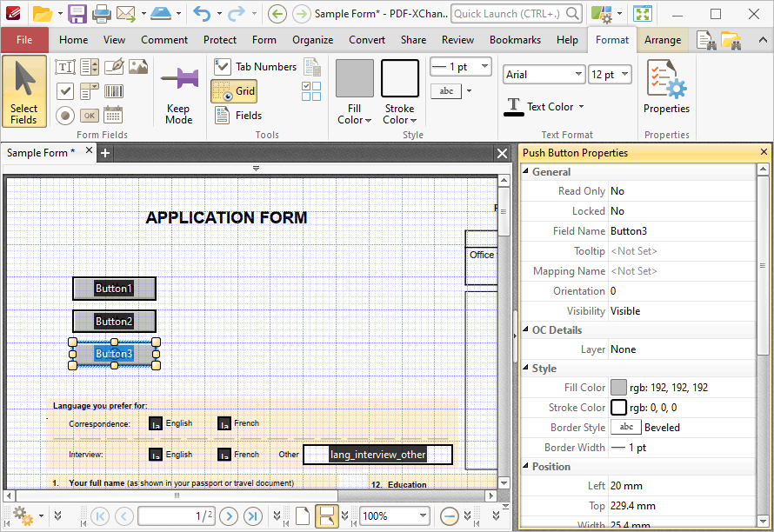774x532 pixels.
Task: Open the Bookmarks menu
Action: 515,39
